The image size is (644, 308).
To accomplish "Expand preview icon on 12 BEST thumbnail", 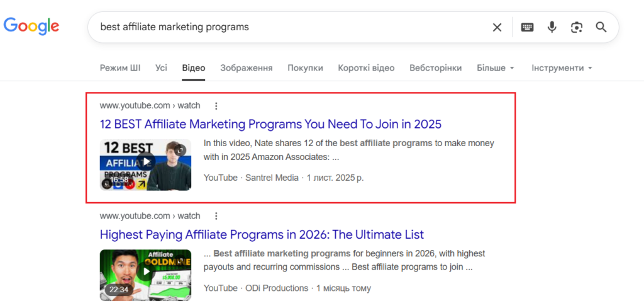I will (x=180, y=150).
